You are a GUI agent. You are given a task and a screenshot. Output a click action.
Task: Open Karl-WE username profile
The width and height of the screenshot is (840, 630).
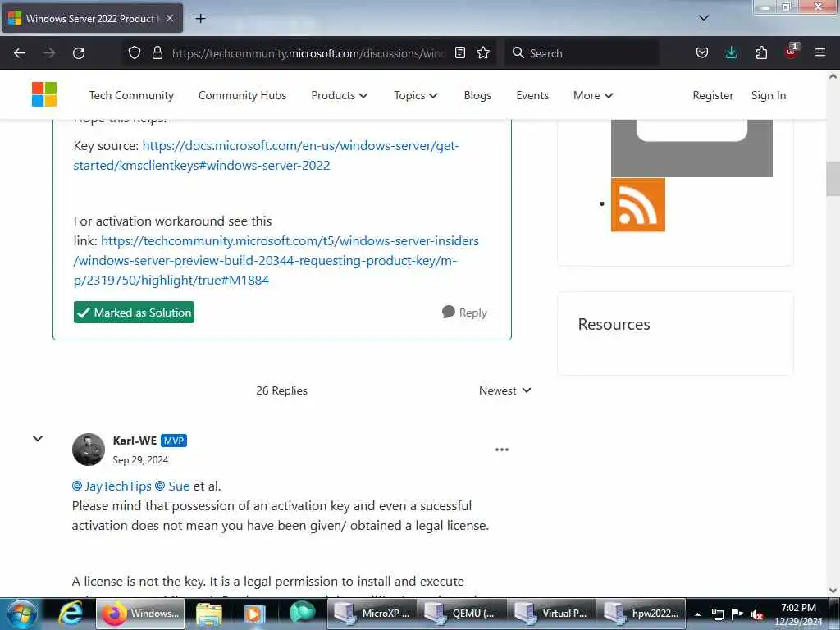135,441
